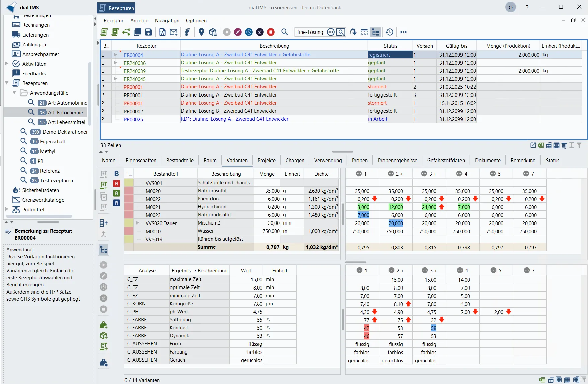
Task: Click the add weight icon in side toolbar
Action: (x=104, y=325)
